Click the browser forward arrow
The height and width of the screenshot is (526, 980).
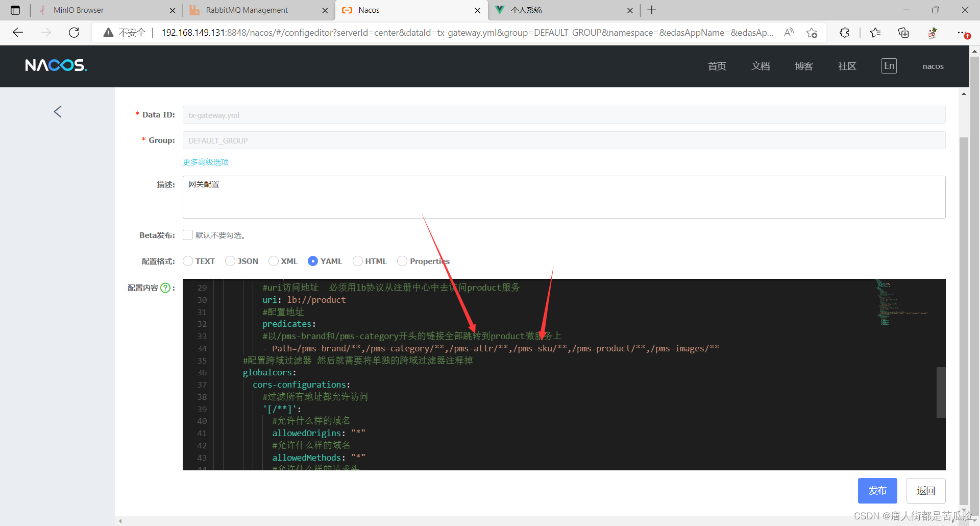46,33
